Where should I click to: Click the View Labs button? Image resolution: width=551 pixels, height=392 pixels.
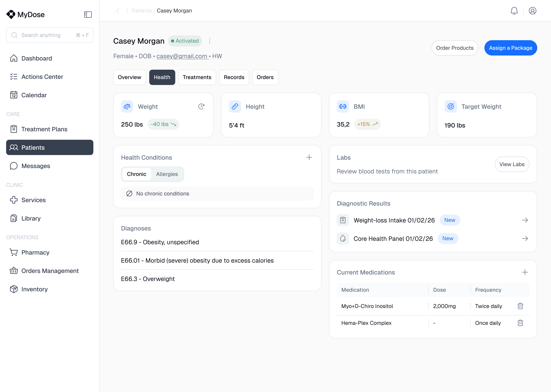512,164
